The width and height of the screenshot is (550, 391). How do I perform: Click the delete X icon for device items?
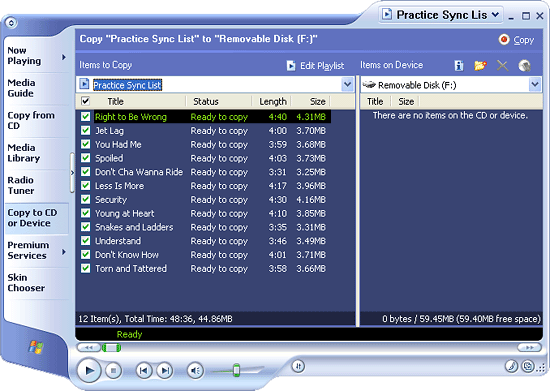[502, 65]
